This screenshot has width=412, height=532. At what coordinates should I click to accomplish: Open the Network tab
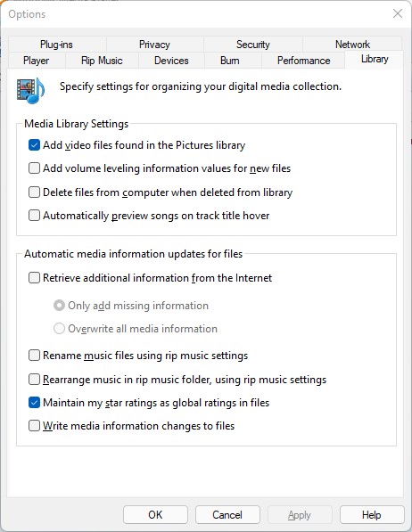point(352,44)
